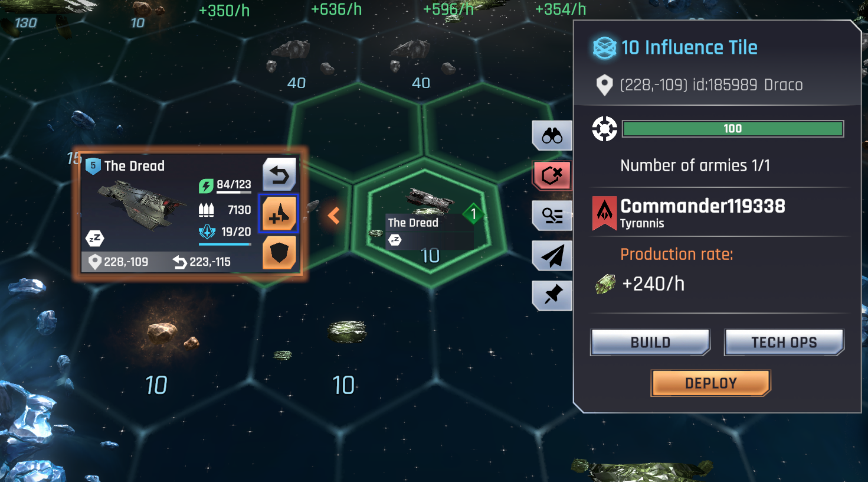Pin this tile with pushpin icon
868x482 pixels.
coord(552,295)
